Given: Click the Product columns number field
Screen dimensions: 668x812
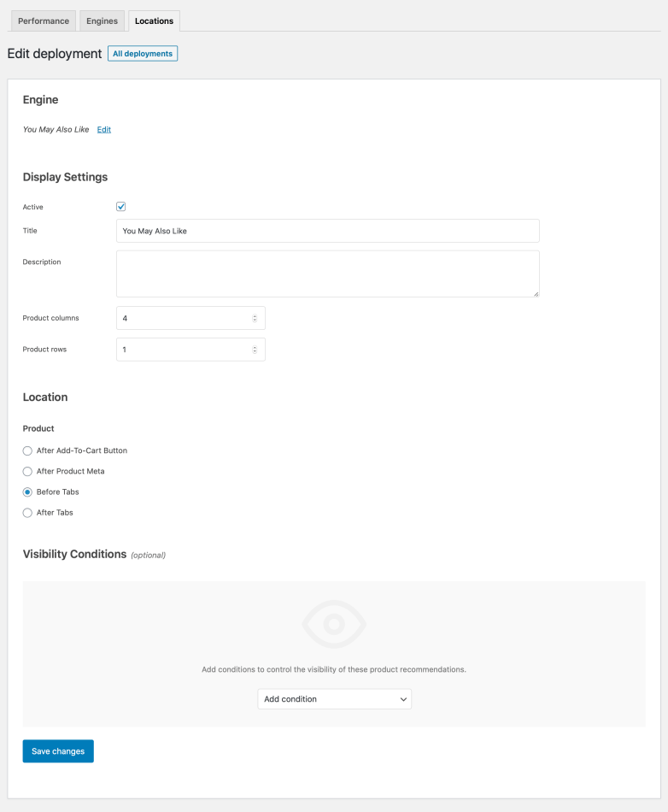Looking at the screenshot, I should 184,318.
